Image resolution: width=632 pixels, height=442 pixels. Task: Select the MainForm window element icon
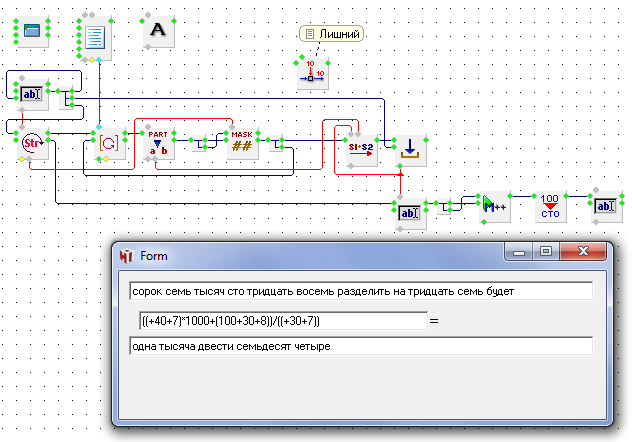tap(33, 31)
